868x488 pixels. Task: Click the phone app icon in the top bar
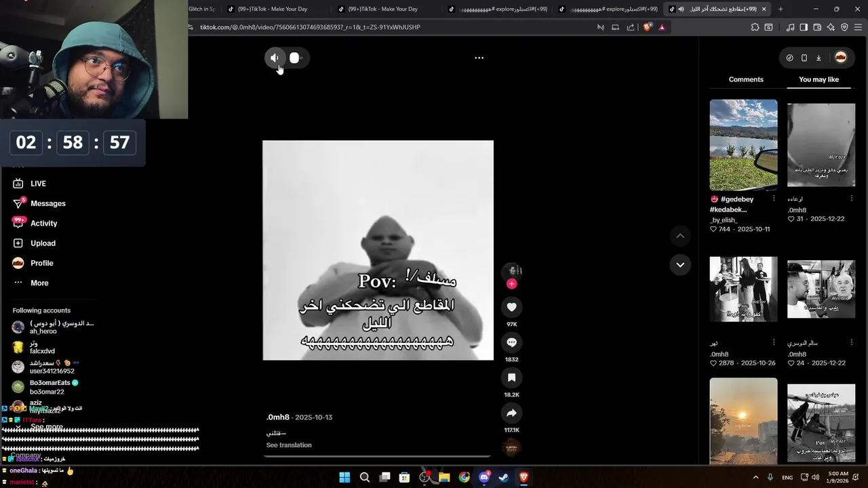[x=804, y=58]
